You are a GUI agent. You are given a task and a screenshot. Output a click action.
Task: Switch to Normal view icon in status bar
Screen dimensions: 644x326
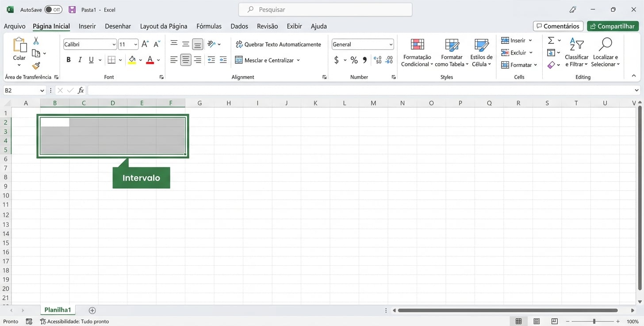point(518,321)
